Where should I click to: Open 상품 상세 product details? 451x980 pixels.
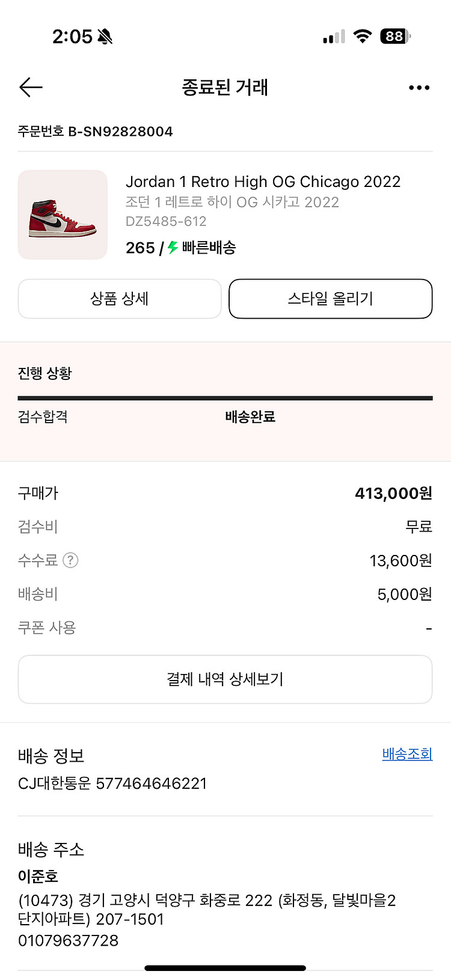click(x=120, y=299)
